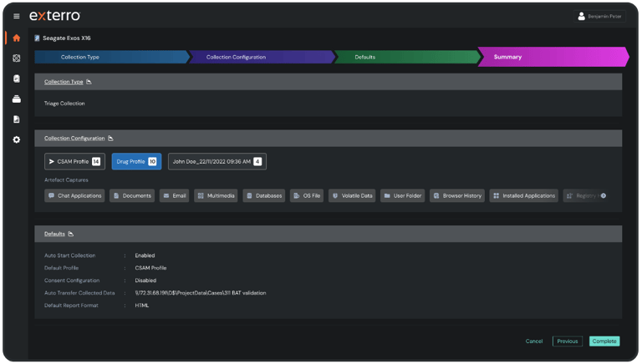This screenshot has height=364, width=642.
Task: Click the Cancel link
Action: coord(534,341)
